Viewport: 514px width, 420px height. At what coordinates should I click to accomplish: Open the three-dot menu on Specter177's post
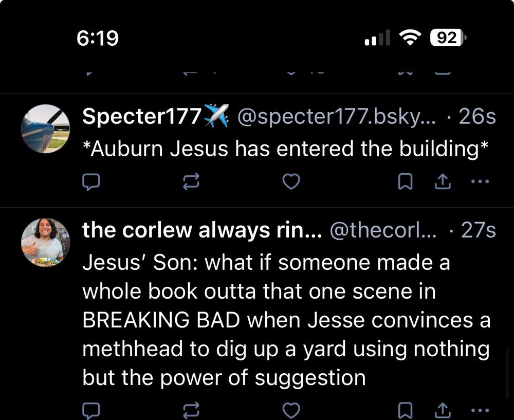click(480, 181)
